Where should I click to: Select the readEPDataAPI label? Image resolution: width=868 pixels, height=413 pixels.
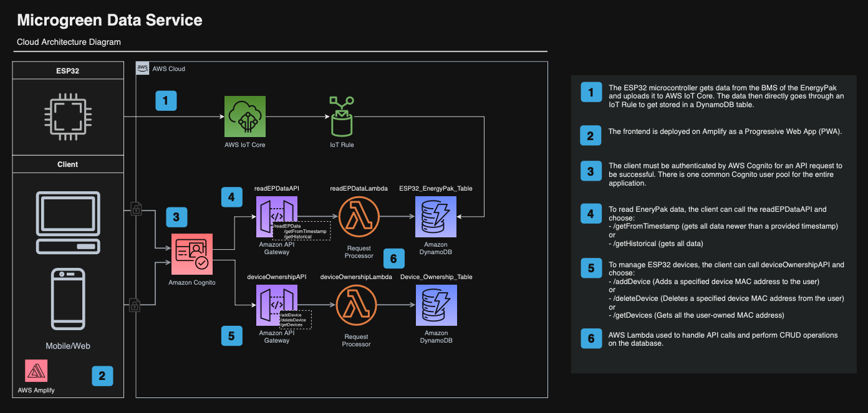click(x=277, y=188)
